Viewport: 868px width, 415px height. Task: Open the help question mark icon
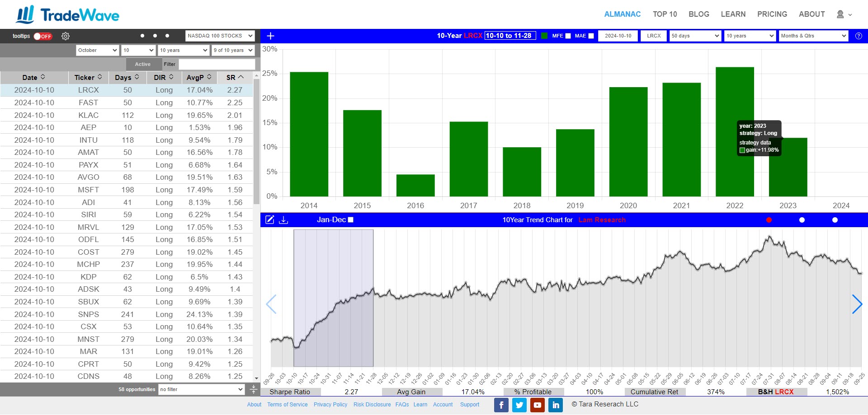859,36
